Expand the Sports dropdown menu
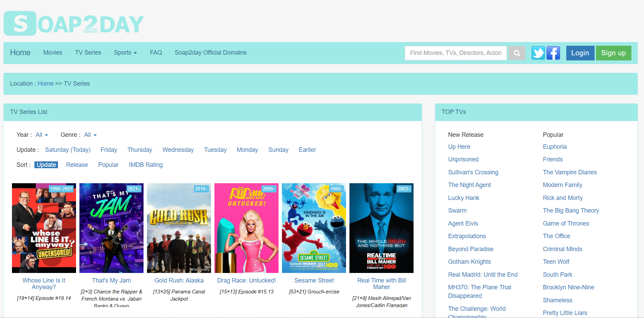Image resolution: width=644 pixels, height=318 pixels. click(x=125, y=53)
